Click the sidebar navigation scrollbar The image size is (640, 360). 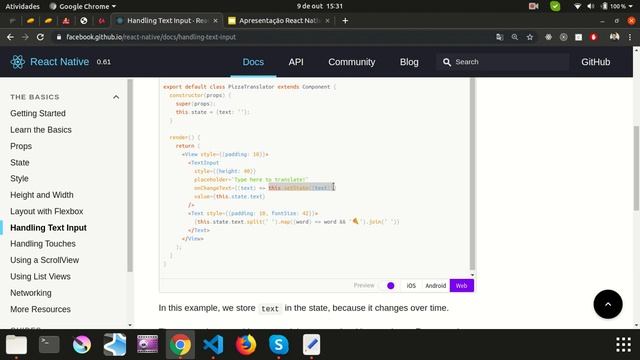point(130,176)
